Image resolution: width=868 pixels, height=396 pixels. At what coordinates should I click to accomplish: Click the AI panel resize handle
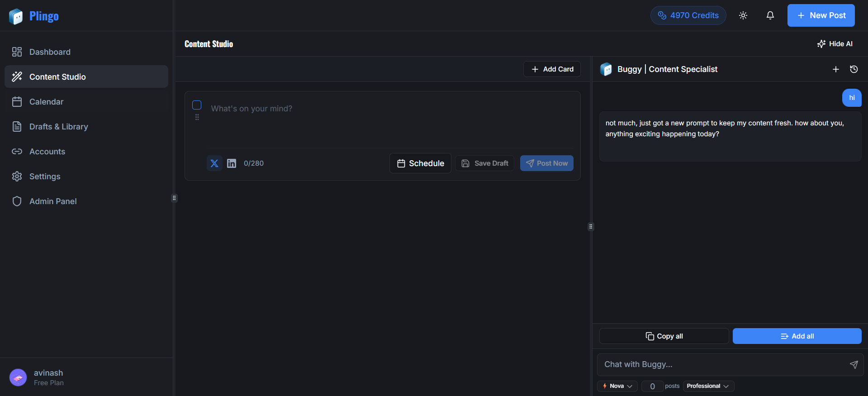[x=591, y=226]
